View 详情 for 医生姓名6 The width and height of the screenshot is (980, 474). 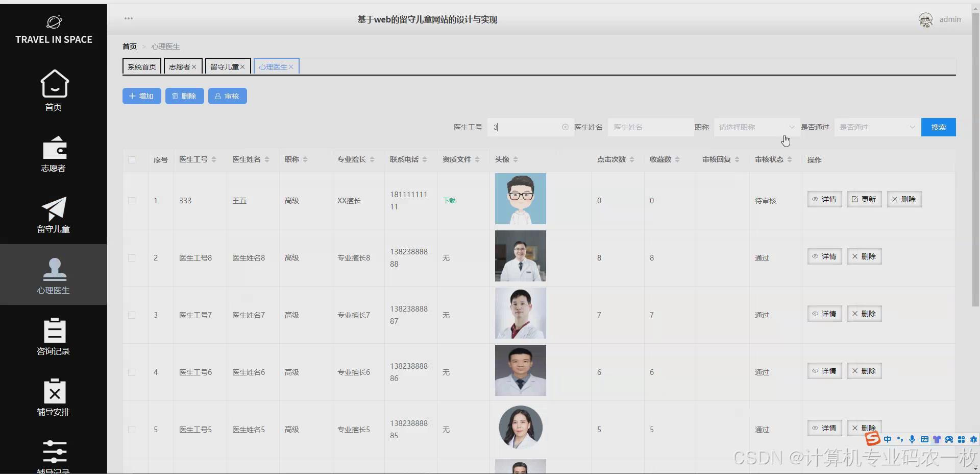pyautogui.click(x=824, y=371)
